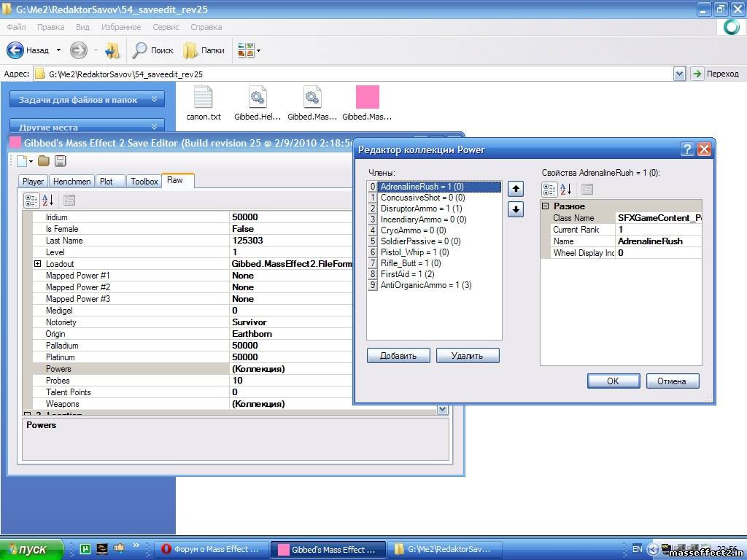This screenshot has height=560, width=747.
Task: Select the gear-icon Gibbed.Mas... file
Action: [312, 104]
